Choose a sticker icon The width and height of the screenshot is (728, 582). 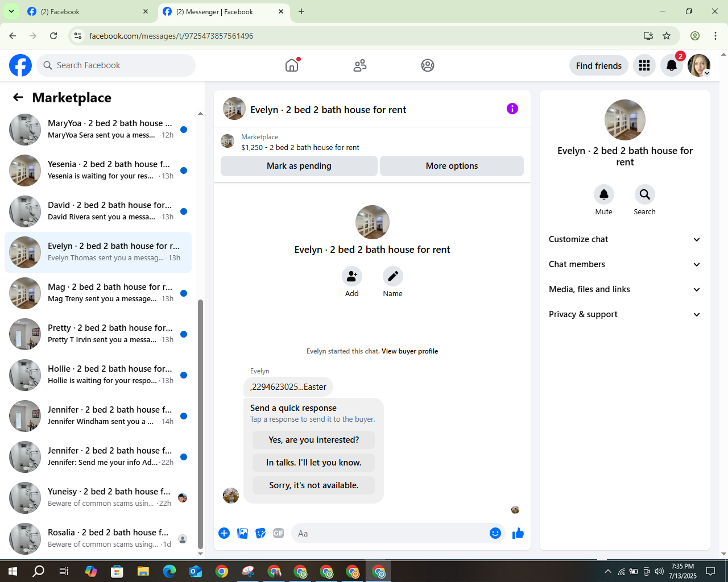pos(260,533)
